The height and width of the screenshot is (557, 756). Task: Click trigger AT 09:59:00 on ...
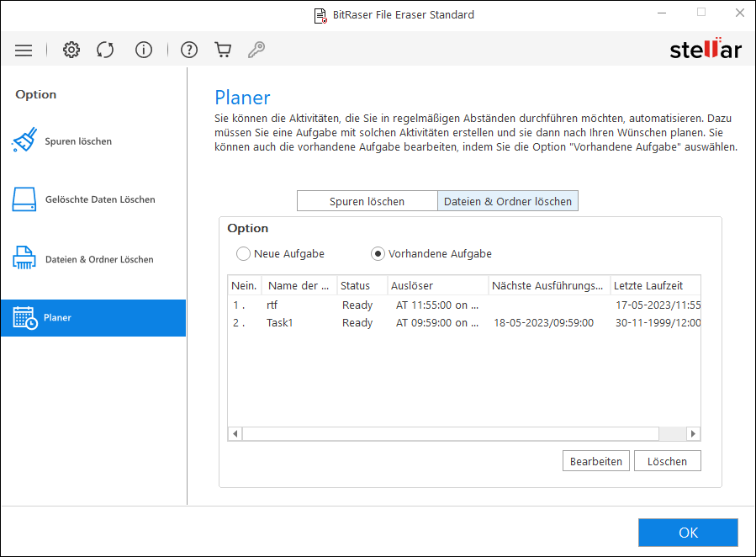[437, 322]
